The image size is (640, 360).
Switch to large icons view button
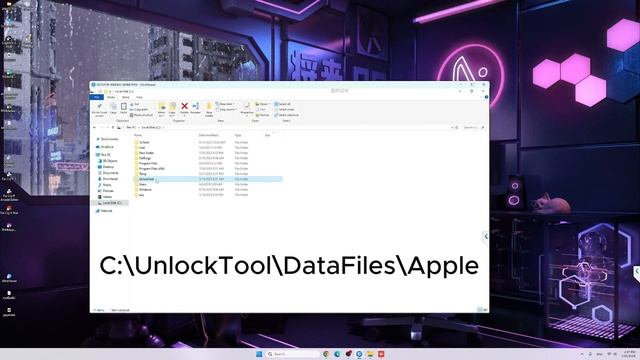(x=485, y=310)
